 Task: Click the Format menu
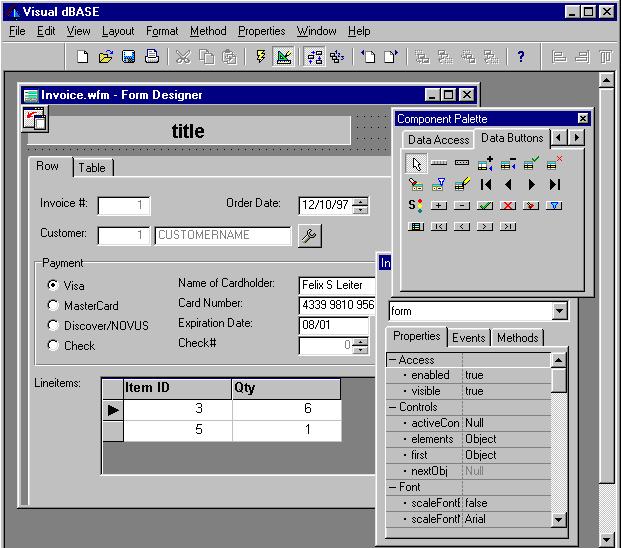162,31
